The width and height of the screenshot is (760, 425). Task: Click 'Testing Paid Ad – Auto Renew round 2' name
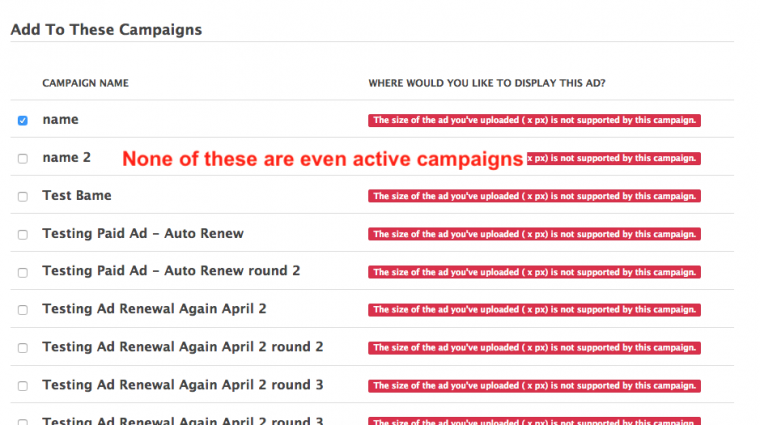pyautogui.click(x=171, y=271)
